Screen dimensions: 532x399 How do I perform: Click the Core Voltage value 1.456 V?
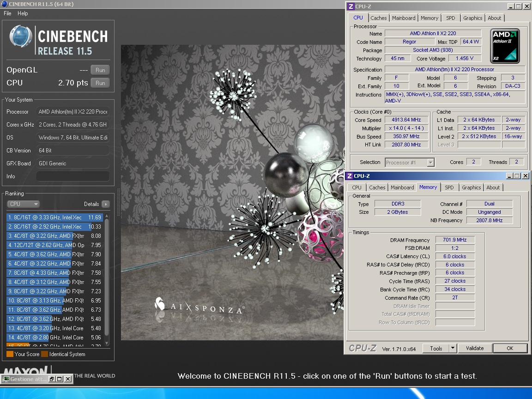tap(465, 58)
